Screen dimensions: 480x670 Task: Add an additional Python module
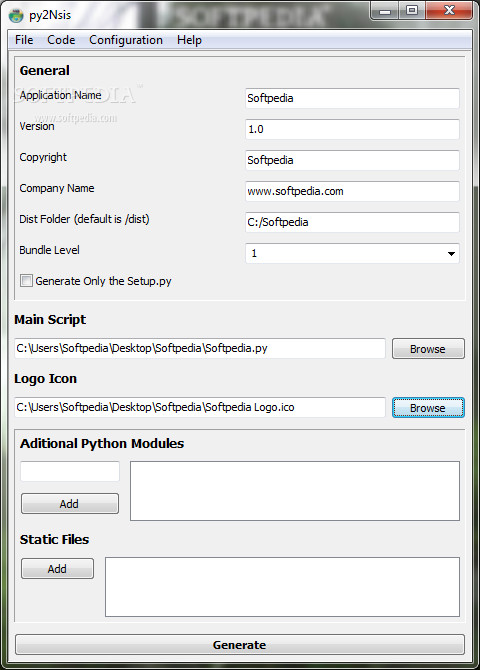[x=70, y=504]
